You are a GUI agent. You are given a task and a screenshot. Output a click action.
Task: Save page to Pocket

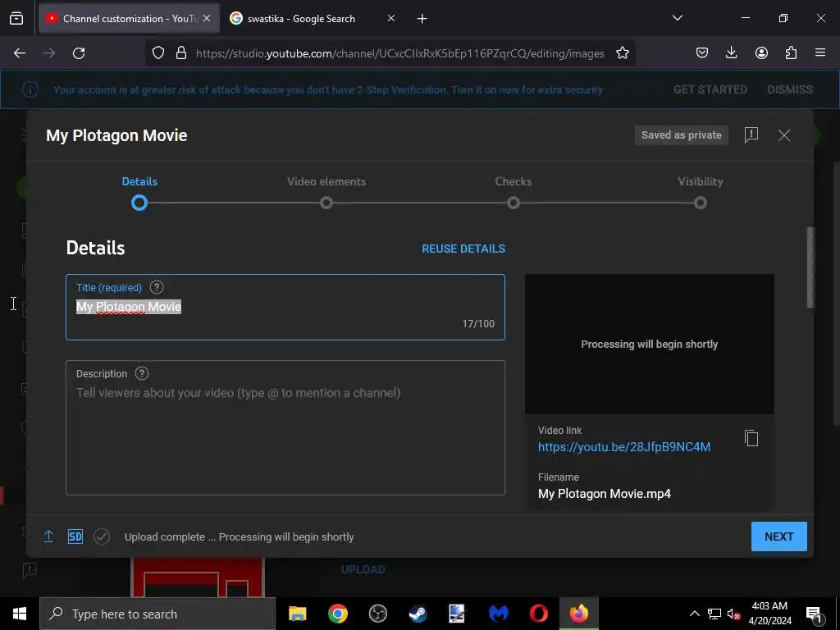tap(702, 52)
